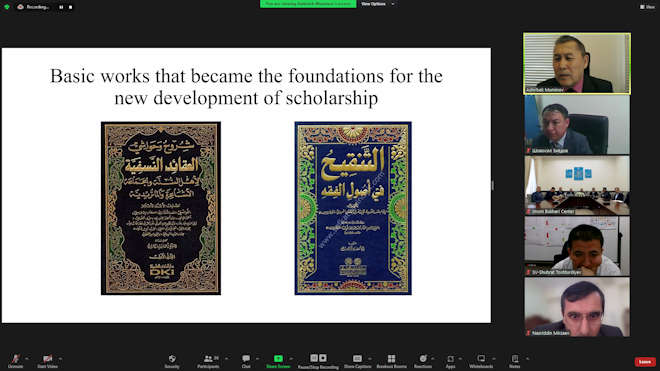Open the Reactions menu
The image size is (660, 371).
point(423,361)
